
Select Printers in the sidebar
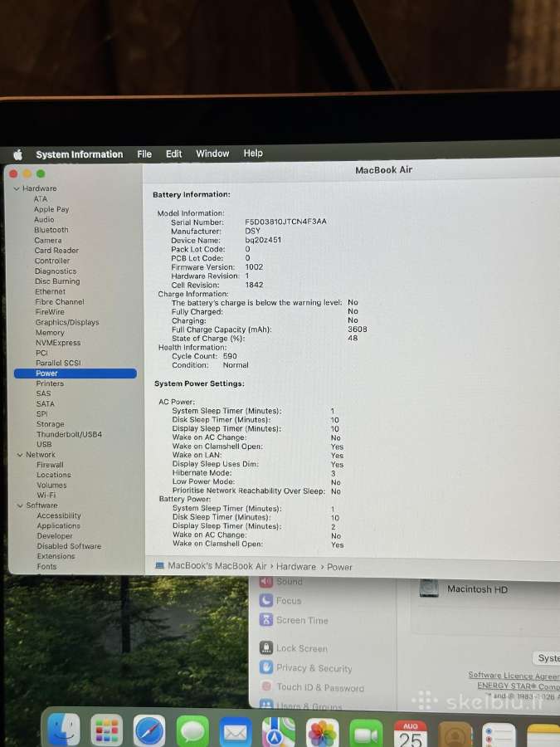pyautogui.click(x=50, y=383)
